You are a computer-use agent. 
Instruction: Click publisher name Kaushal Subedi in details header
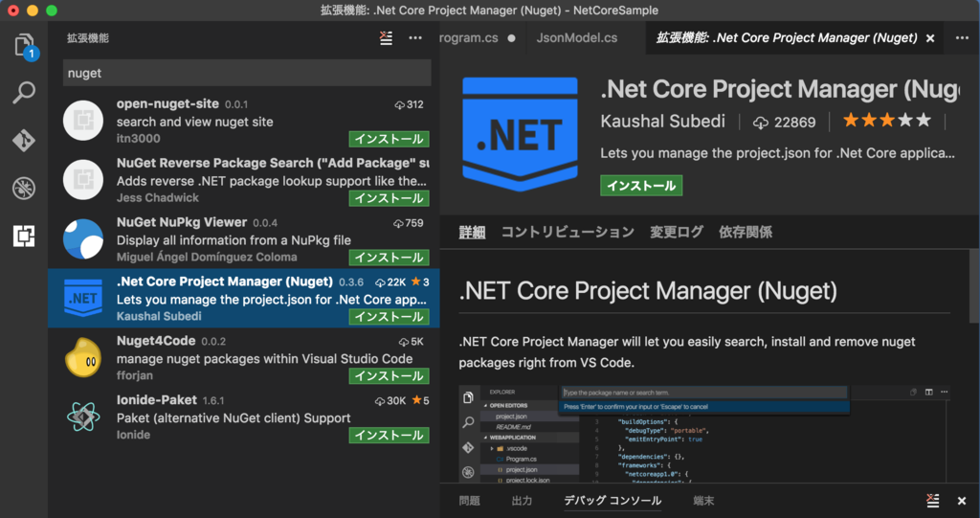point(662,122)
